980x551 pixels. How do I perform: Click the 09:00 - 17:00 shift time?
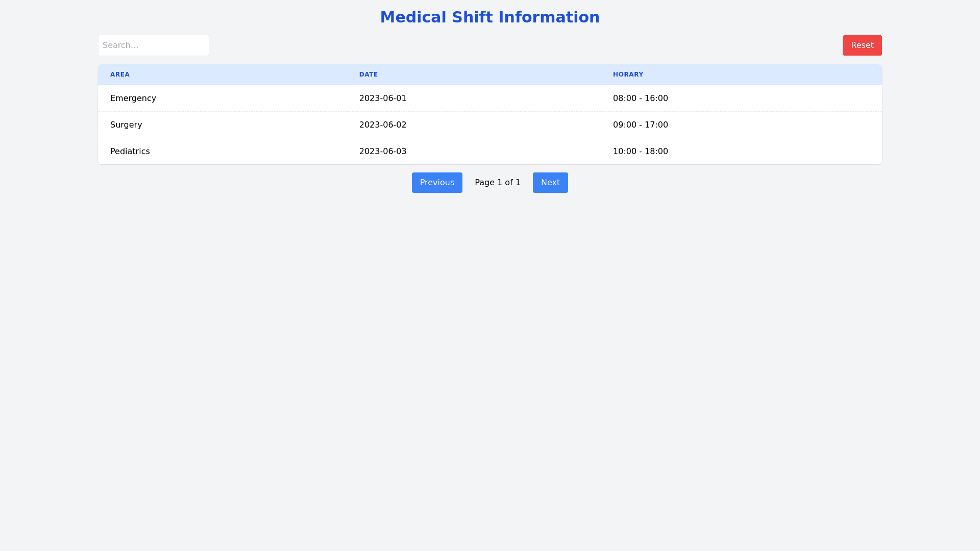(x=640, y=125)
